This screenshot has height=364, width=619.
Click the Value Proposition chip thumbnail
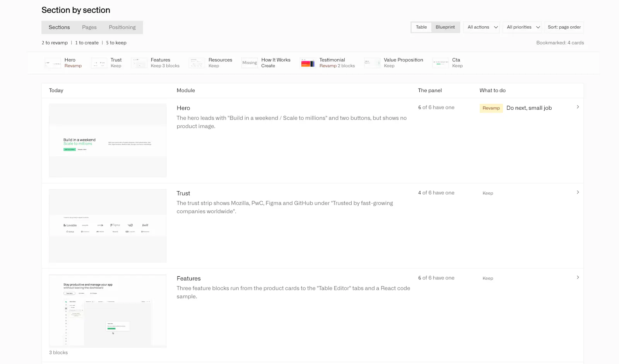[372, 63]
